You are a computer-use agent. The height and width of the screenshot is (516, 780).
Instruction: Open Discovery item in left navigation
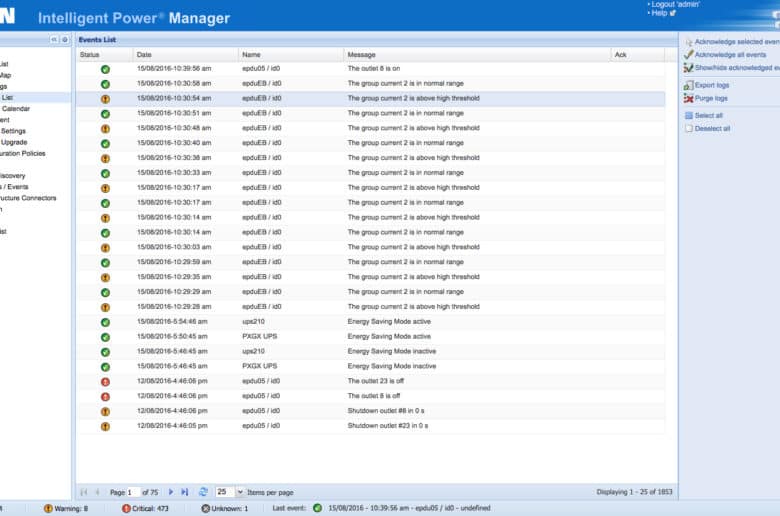pyautogui.click(x=12, y=176)
